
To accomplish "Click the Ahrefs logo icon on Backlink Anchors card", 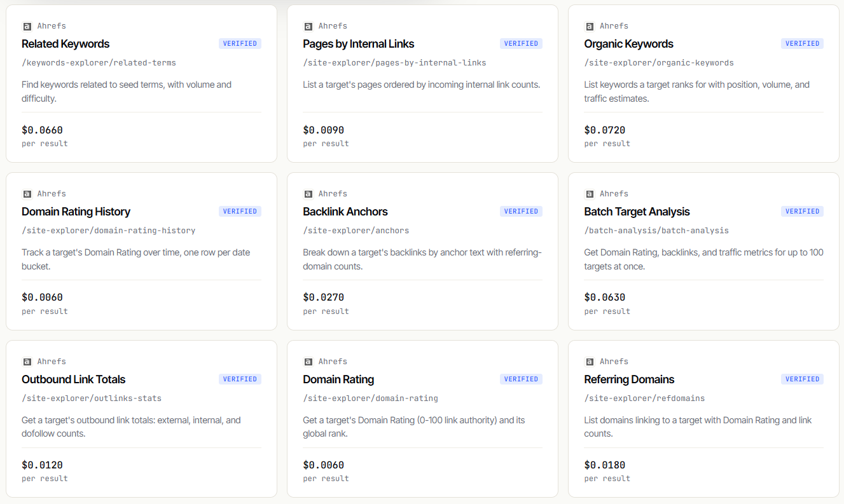I will pyautogui.click(x=308, y=194).
